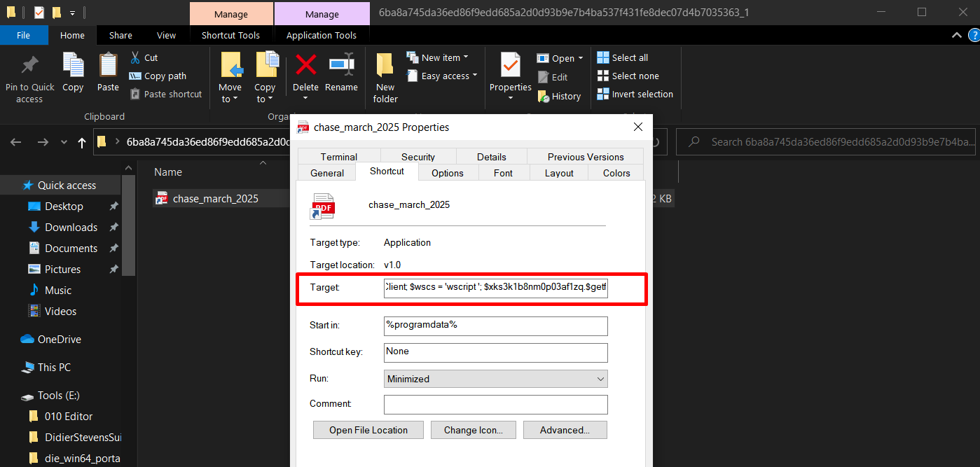Create a New folder from ribbon
980x467 pixels.
tap(385, 78)
